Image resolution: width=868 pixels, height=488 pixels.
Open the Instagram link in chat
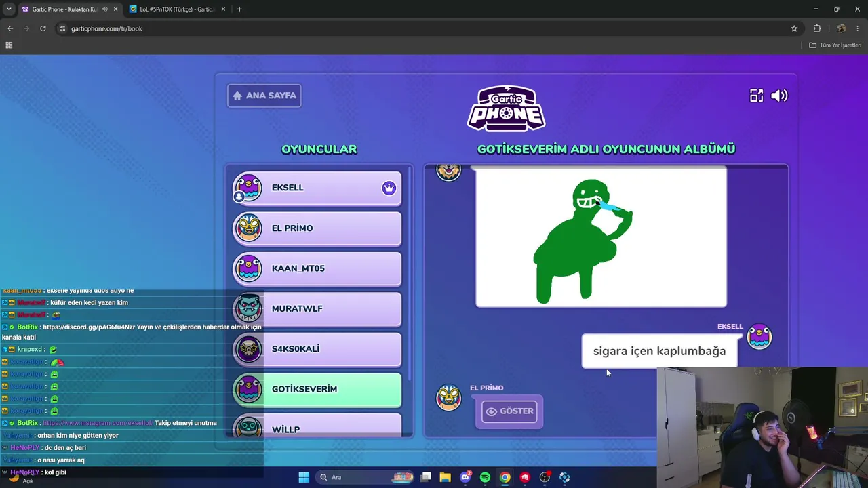[98, 423]
